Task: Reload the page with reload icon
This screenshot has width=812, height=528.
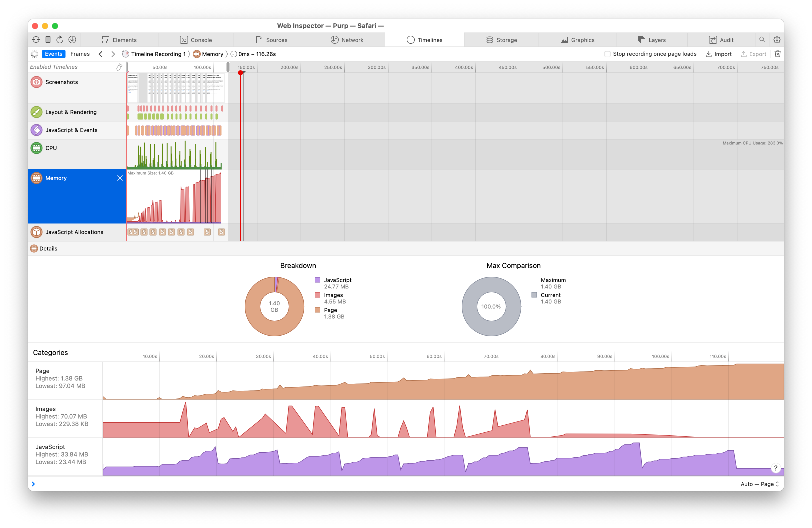Action: [x=60, y=39]
